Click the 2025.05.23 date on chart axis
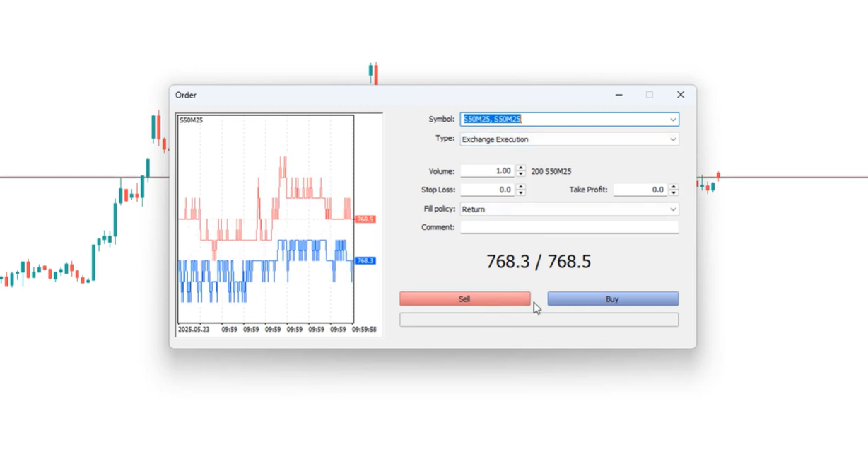 click(x=193, y=329)
